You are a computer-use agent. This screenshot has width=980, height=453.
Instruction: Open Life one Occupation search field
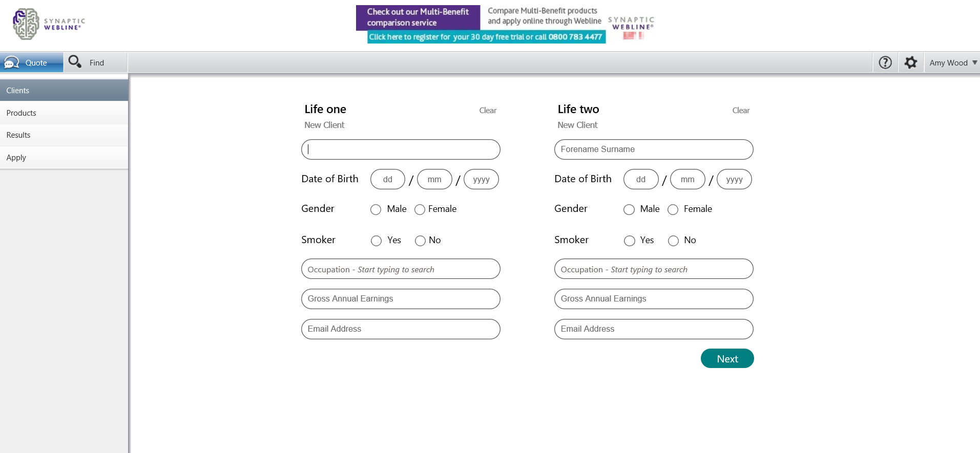(x=401, y=269)
